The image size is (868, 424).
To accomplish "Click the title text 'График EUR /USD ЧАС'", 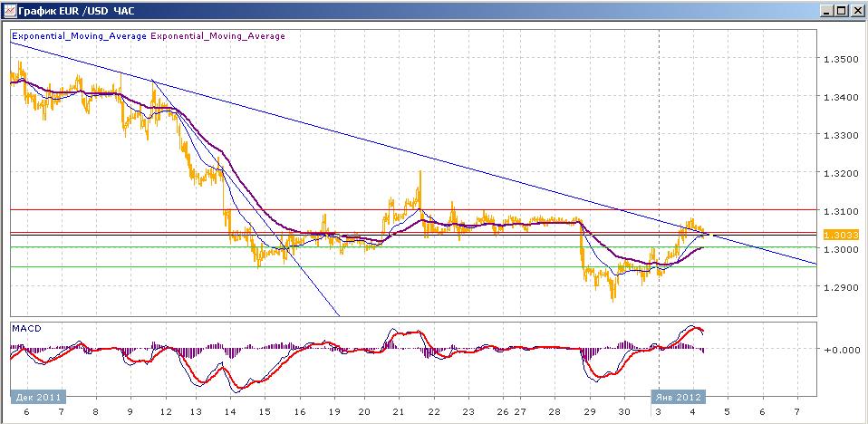I will point(76,11).
